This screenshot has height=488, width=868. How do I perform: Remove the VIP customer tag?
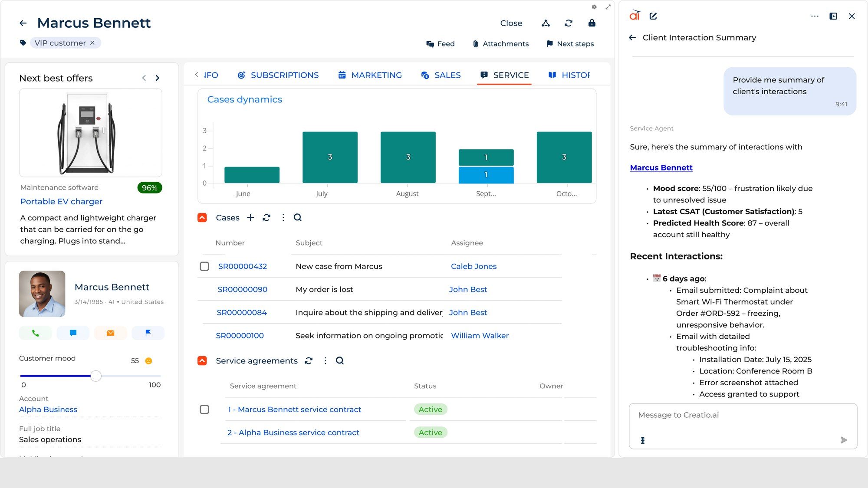tap(92, 43)
